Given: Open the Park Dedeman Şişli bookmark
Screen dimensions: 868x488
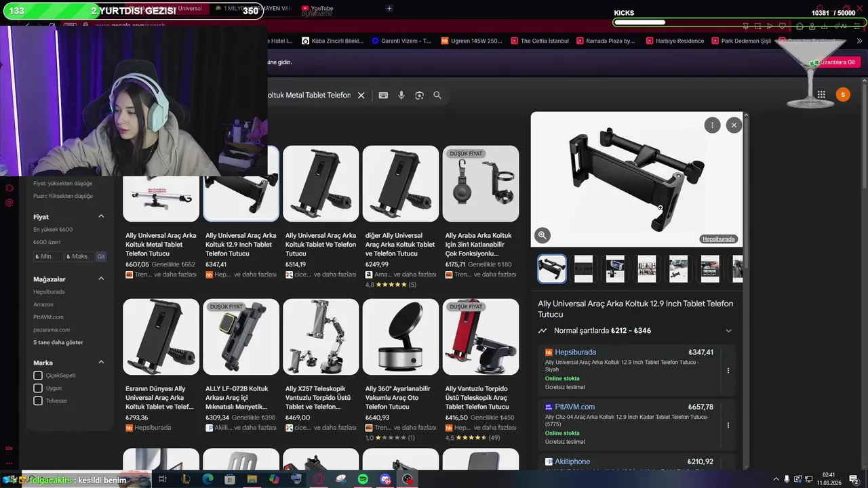Looking at the screenshot, I should click(x=741, y=41).
